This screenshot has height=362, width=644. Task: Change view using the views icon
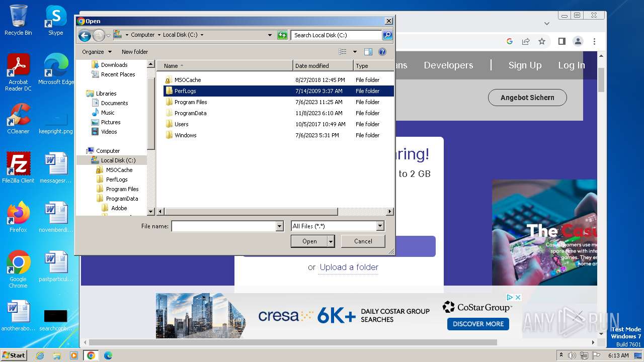click(x=343, y=52)
